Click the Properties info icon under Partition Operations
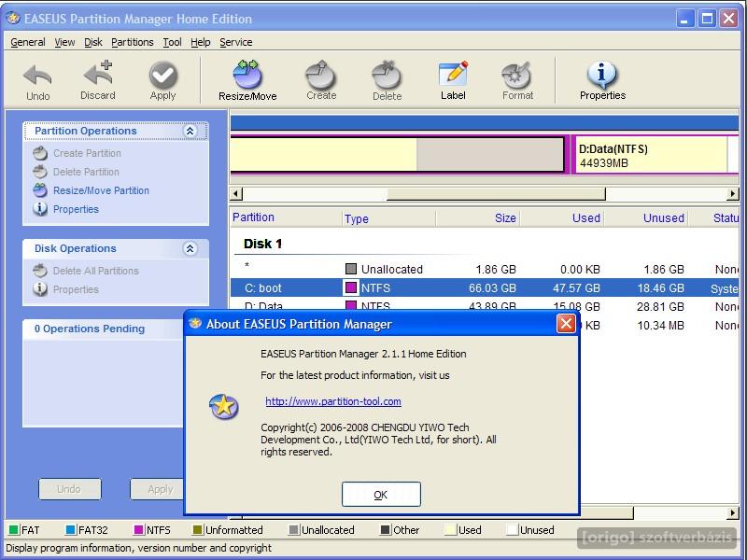Screen dimensions: 747x560 pyautogui.click(x=40, y=209)
